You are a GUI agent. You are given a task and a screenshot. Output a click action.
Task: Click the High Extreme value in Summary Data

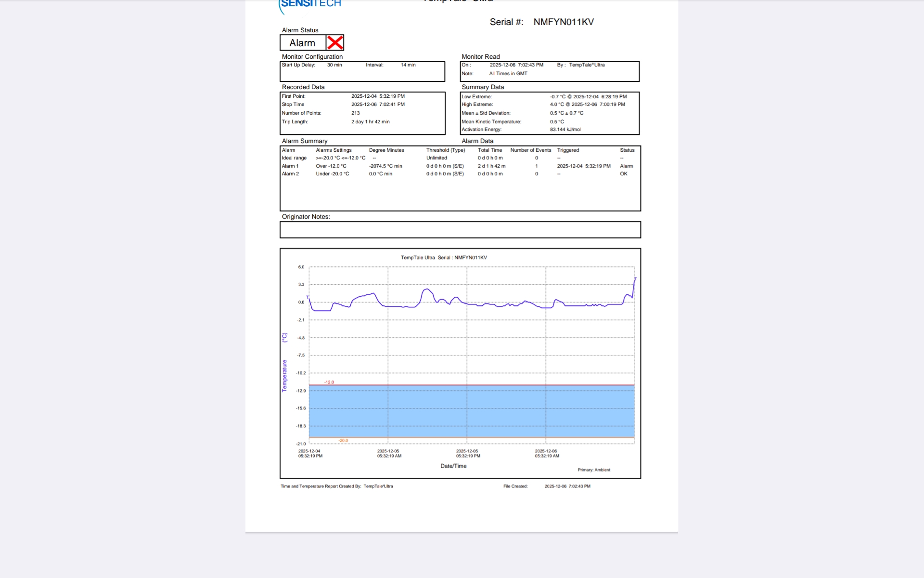pyautogui.click(x=587, y=105)
